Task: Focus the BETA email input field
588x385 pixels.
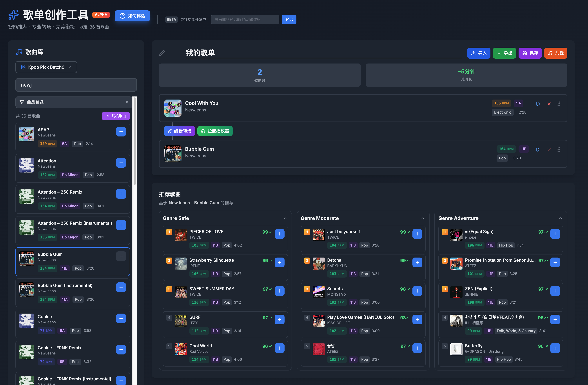Action: click(245, 20)
